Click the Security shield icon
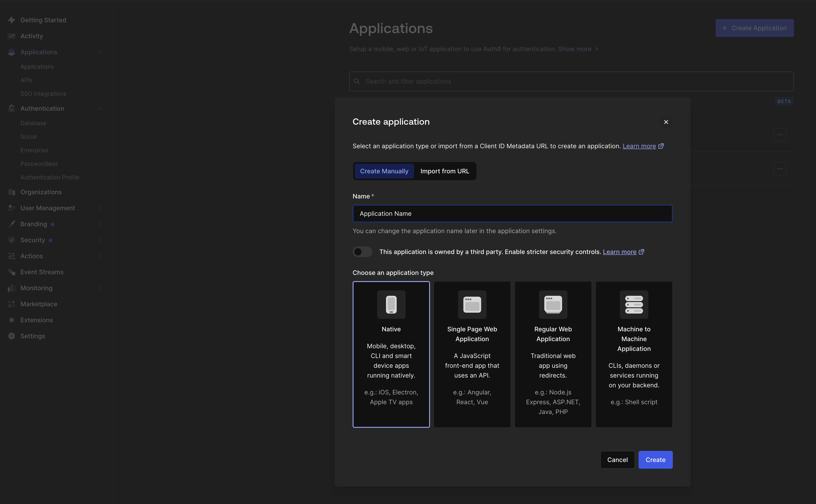The height and width of the screenshot is (504, 816). [x=12, y=240]
